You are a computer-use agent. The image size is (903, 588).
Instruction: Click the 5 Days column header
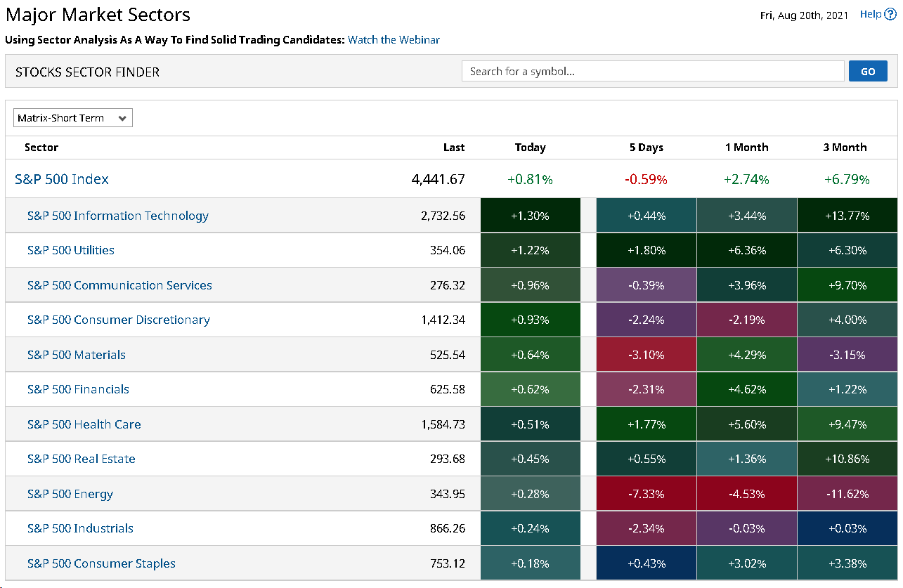[x=647, y=148]
